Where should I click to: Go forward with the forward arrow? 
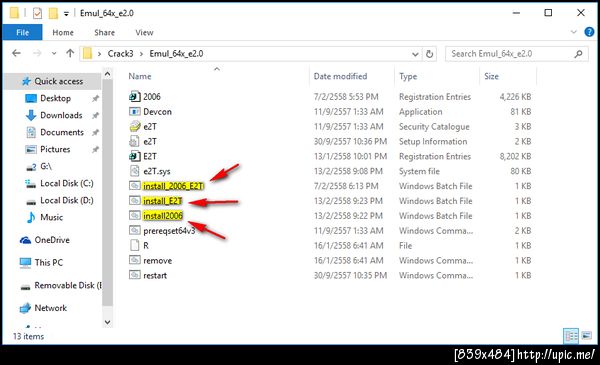(37, 53)
